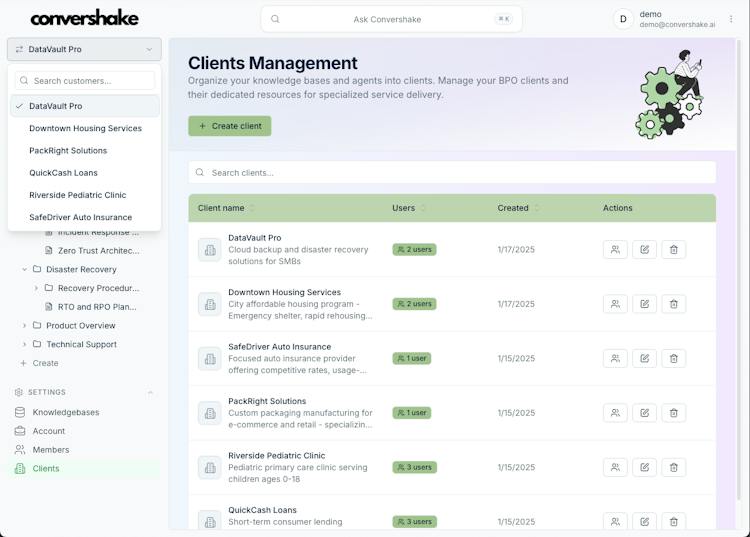Expand the Recovery Procedures folder
The height and width of the screenshot is (537, 750).
pyautogui.click(x=36, y=288)
